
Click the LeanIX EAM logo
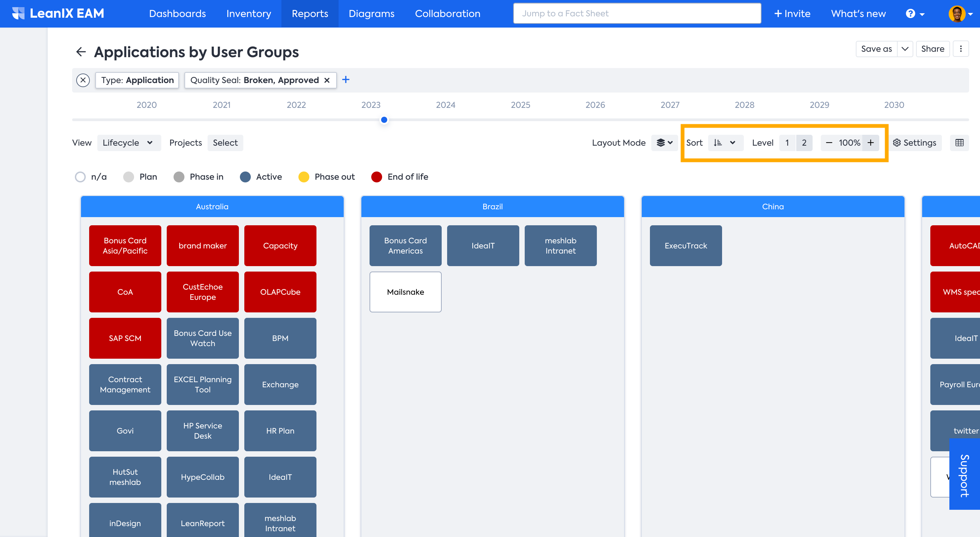58,14
